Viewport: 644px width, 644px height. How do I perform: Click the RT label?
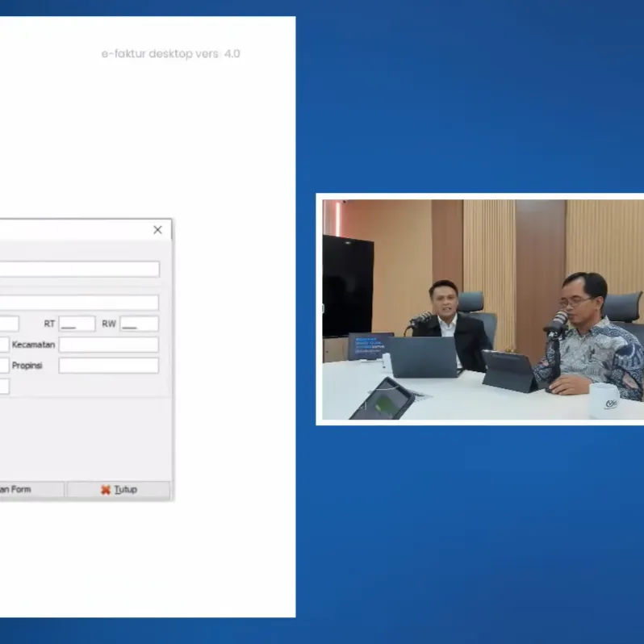(49, 324)
